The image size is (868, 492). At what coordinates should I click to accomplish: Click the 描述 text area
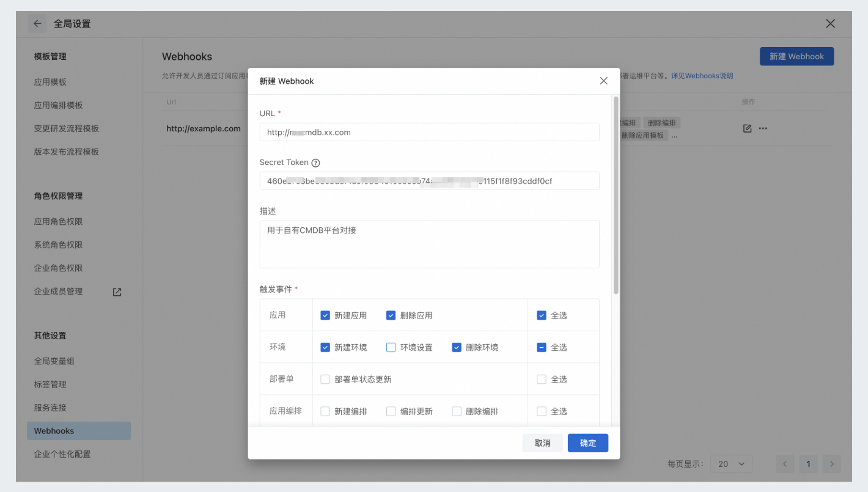point(429,244)
